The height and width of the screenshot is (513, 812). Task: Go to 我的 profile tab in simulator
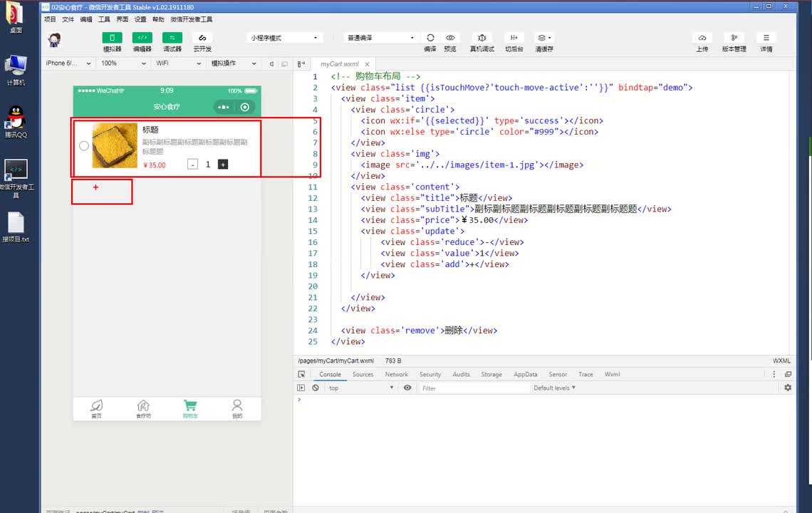click(x=237, y=409)
